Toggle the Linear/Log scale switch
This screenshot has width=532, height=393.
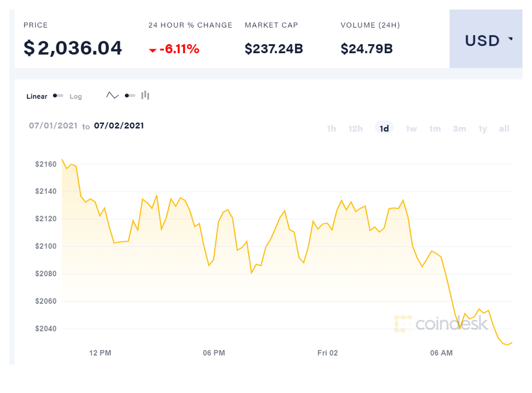(58, 96)
